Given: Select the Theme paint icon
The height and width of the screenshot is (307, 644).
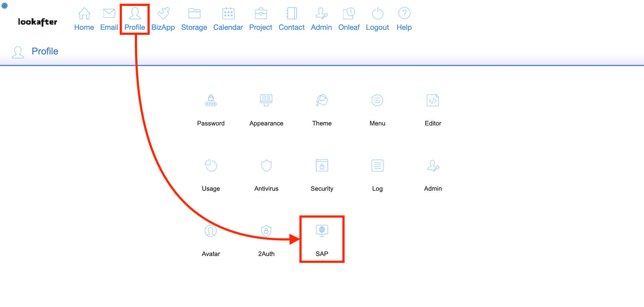Looking at the screenshot, I should tap(322, 100).
